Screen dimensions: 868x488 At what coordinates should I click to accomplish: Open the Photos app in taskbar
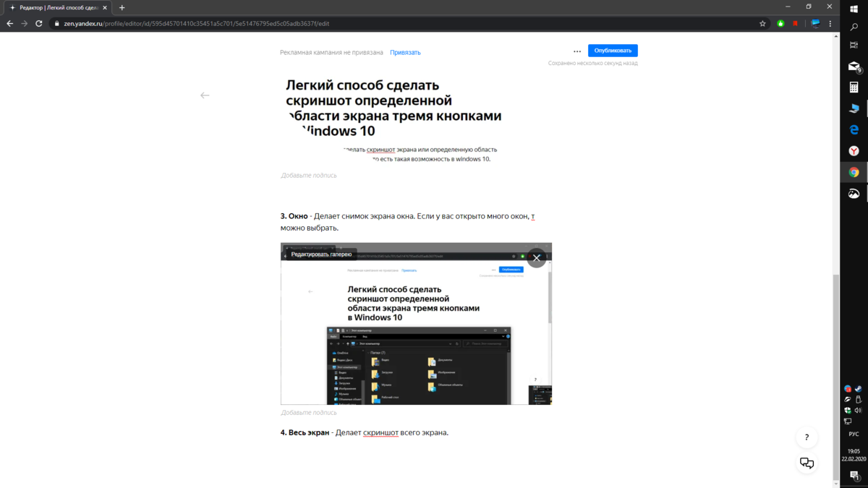tap(854, 193)
